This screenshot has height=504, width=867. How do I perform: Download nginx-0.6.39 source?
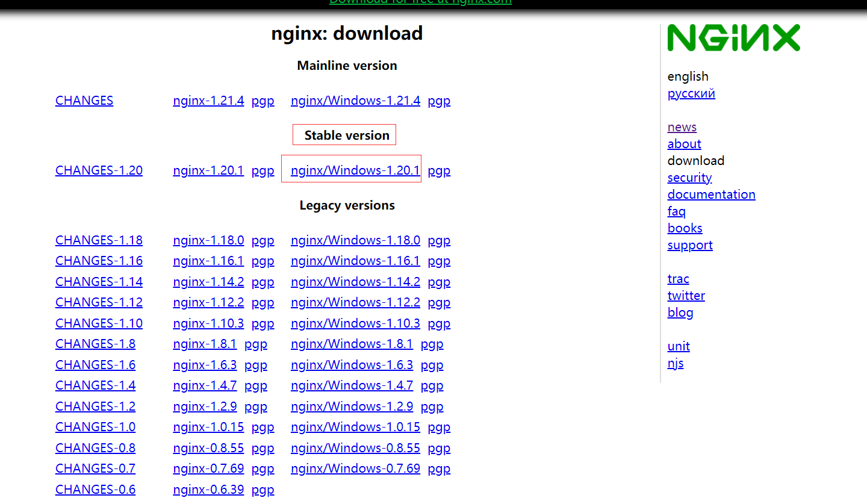pyautogui.click(x=208, y=490)
